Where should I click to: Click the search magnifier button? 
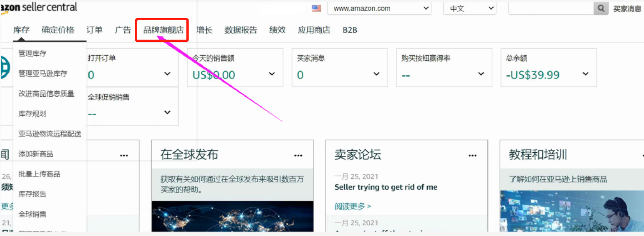[601, 8]
